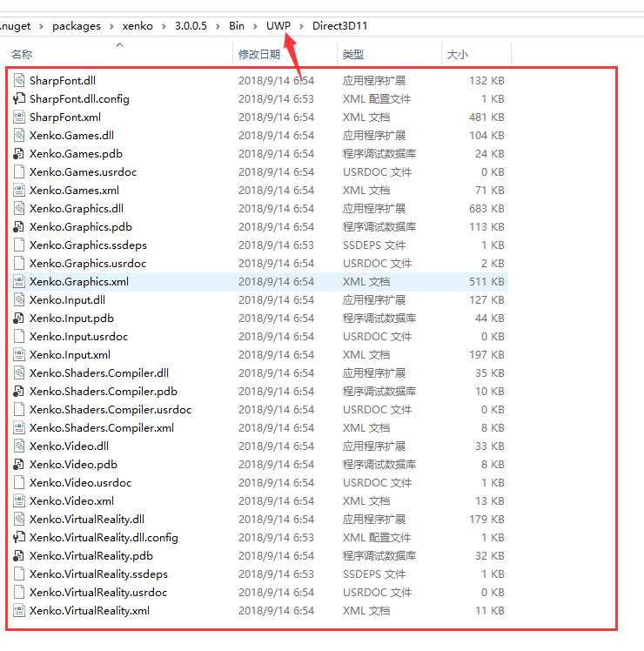Click the Xenko.Graphics.xml file icon
This screenshot has width=644, height=651.
tap(19, 281)
